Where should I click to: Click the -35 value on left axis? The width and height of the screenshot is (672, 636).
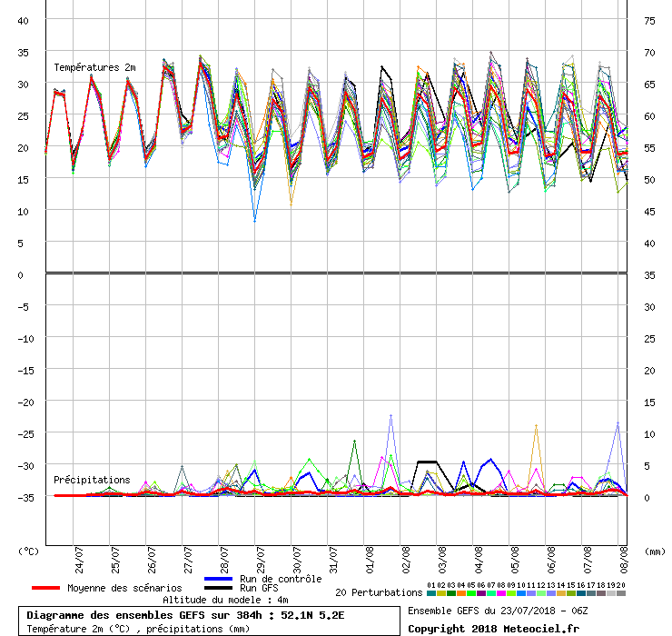[25, 498]
